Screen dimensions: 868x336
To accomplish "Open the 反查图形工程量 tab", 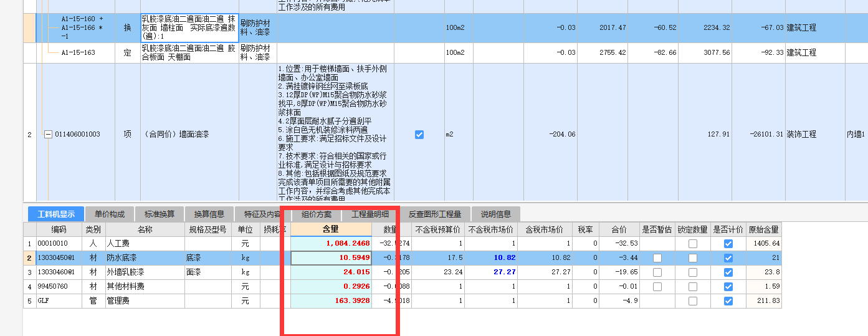I will click(435, 214).
